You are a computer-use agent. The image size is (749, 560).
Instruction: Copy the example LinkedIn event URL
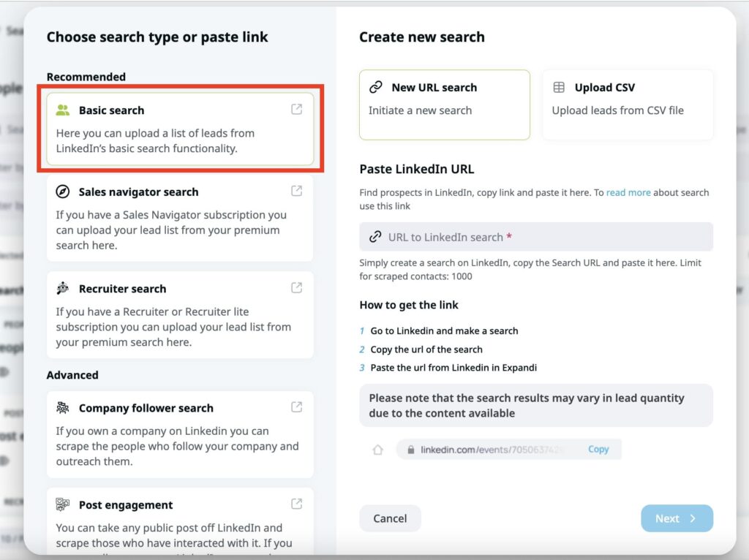tap(598, 449)
